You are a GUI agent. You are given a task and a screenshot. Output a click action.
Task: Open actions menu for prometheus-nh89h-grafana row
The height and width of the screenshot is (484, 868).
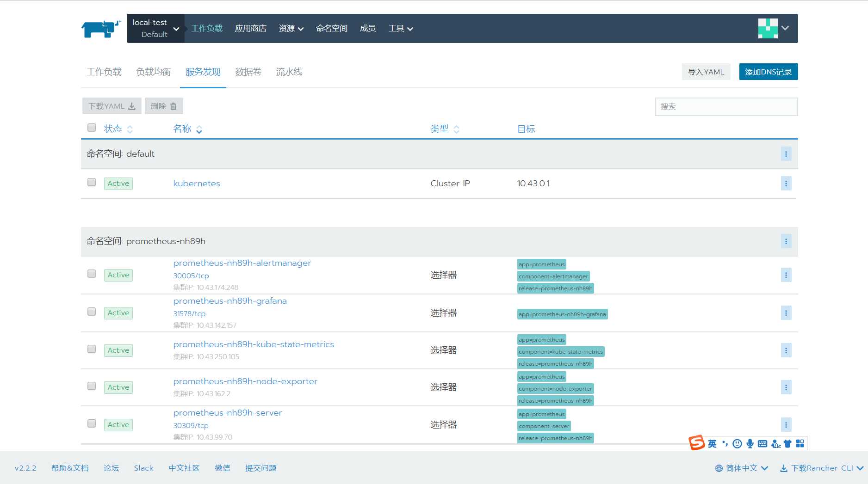[786, 313]
